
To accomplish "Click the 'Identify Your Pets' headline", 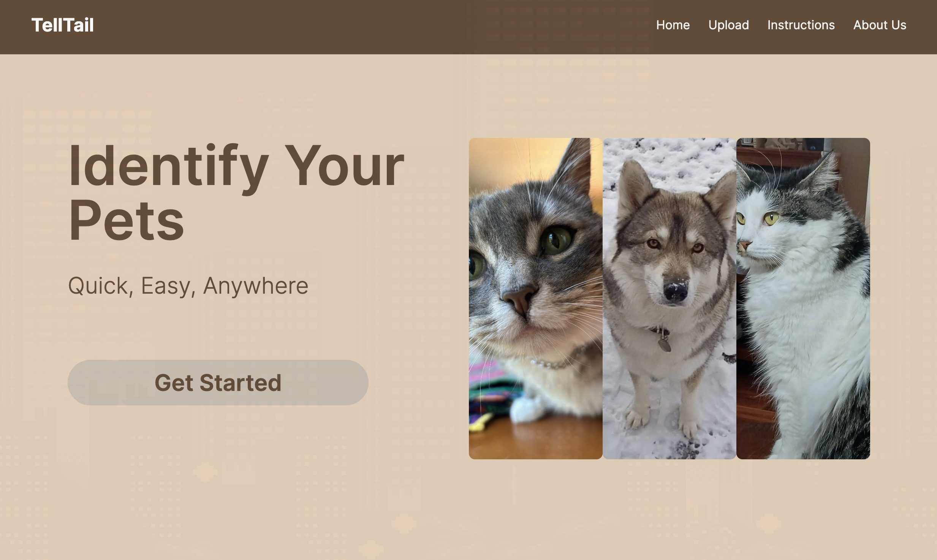I will [236, 193].
